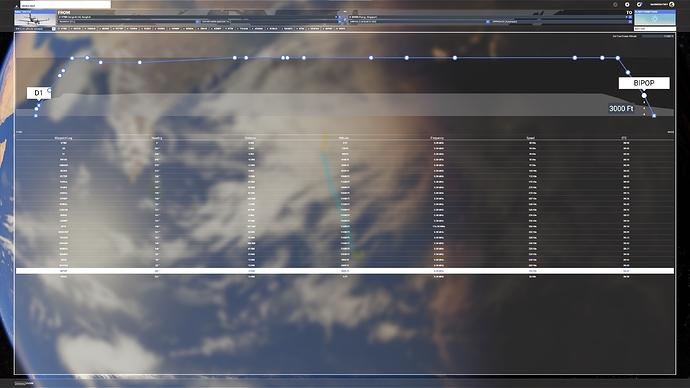This screenshot has height=388, width=690.
Task: Open the Flight Conditions weather tile
Action: point(655,18)
